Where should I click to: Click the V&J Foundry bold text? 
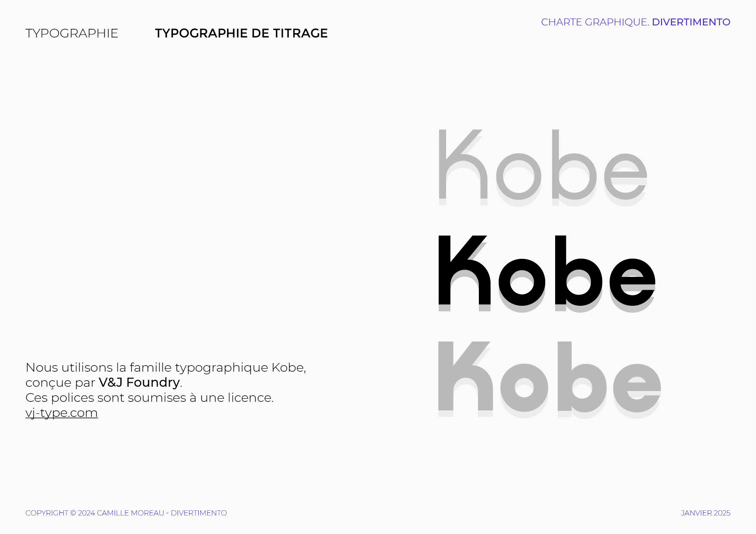(139, 382)
